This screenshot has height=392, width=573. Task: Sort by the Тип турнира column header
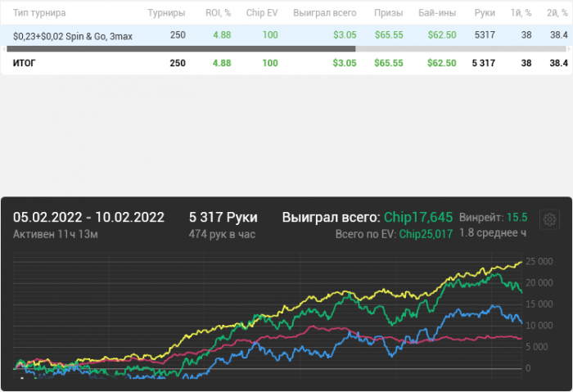[39, 13]
